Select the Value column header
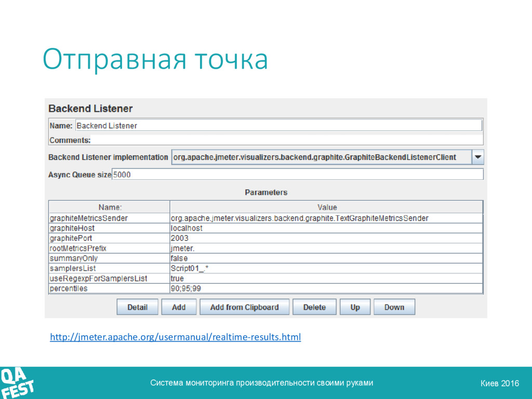 pyautogui.click(x=326, y=207)
